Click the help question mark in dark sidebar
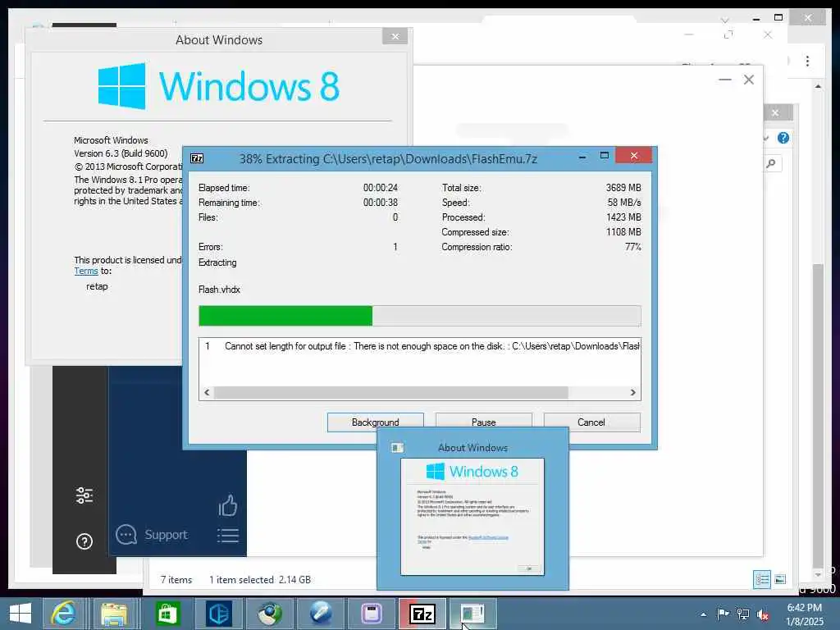Image resolution: width=840 pixels, height=630 pixels. [x=84, y=541]
